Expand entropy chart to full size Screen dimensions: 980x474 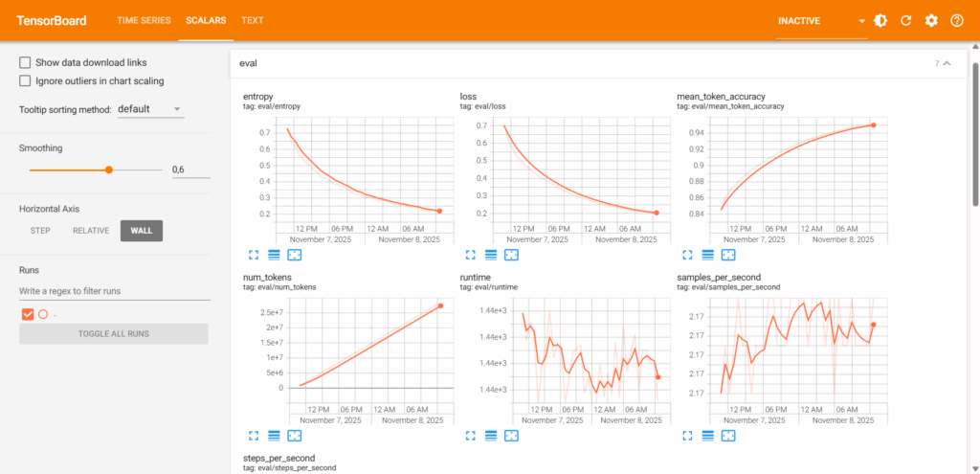click(254, 255)
